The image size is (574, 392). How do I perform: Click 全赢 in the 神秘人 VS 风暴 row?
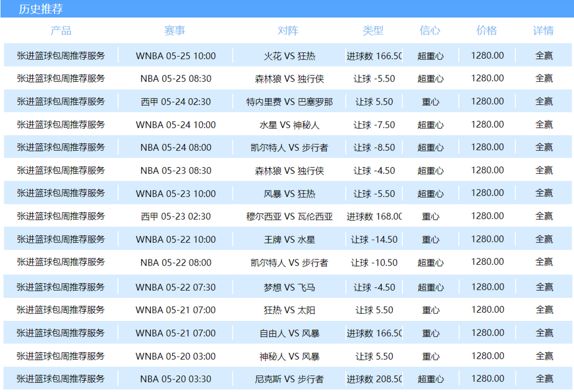click(544, 356)
